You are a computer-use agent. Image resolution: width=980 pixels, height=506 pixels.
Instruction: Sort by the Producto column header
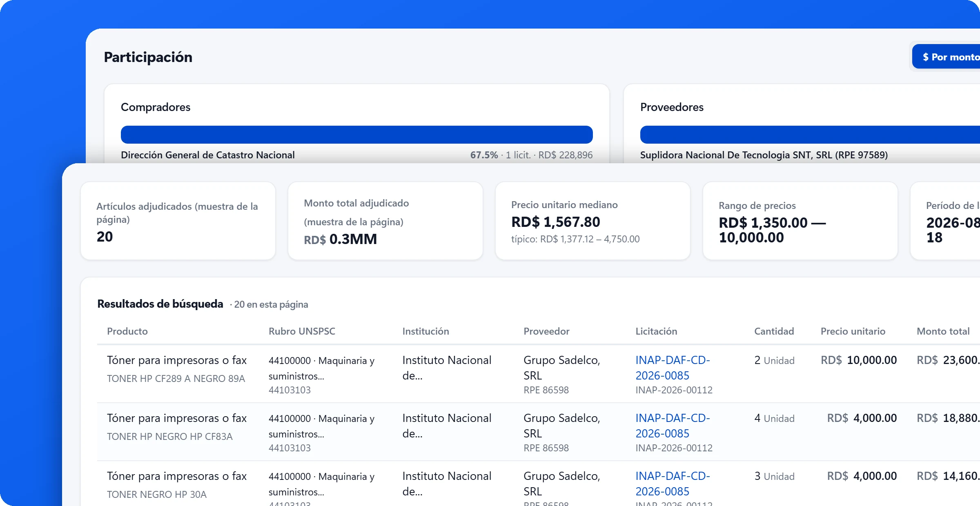tap(127, 331)
